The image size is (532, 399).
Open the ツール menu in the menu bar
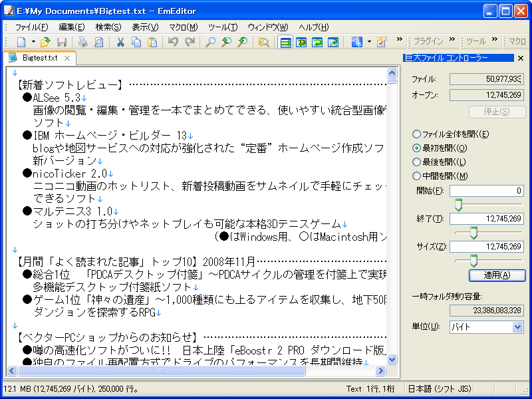pyautogui.click(x=223, y=27)
